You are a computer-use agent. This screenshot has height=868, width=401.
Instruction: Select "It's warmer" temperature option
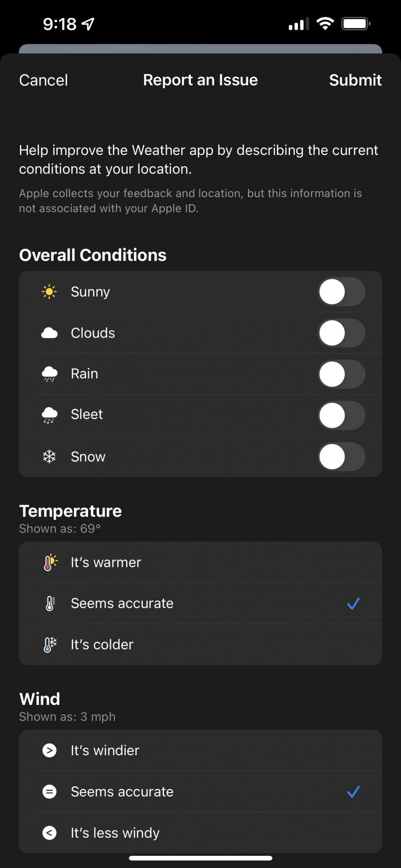pyautogui.click(x=106, y=562)
